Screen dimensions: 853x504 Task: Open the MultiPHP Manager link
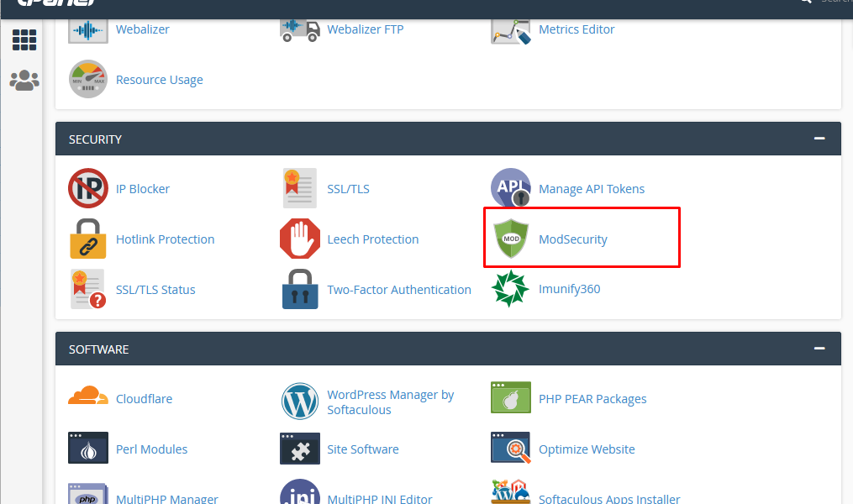[167, 498]
